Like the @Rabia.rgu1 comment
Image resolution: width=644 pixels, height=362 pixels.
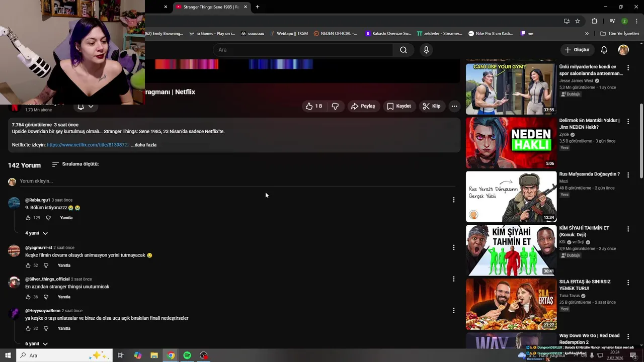coord(28,218)
